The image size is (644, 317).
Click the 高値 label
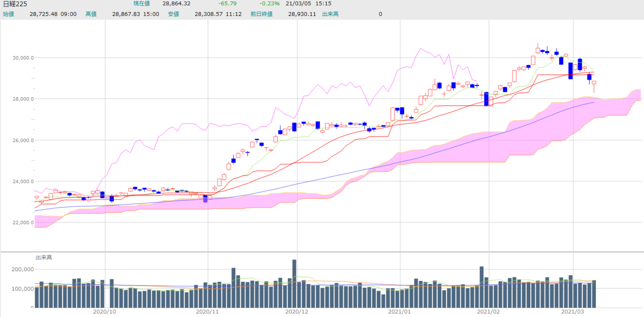(x=91, y=14)
